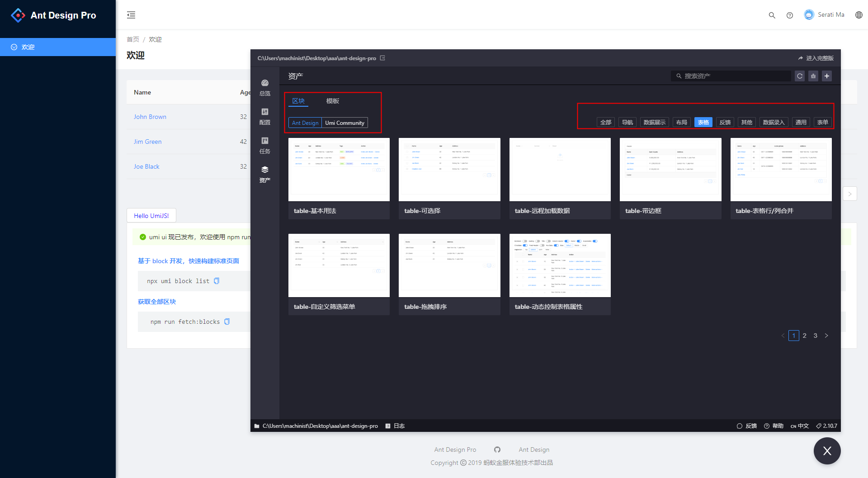868x478 pixels.
Task: Click the plus add-asset button
Action: (x=827, y=76)
